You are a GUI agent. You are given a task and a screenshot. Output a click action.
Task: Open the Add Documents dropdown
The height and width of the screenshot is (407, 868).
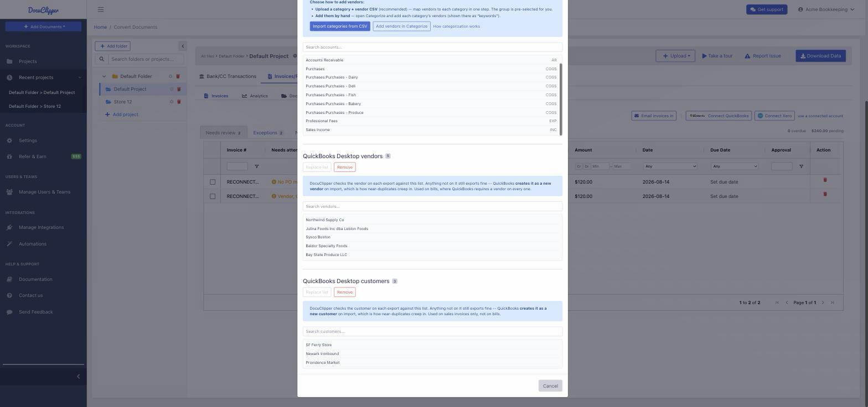(x=44, y=27)
